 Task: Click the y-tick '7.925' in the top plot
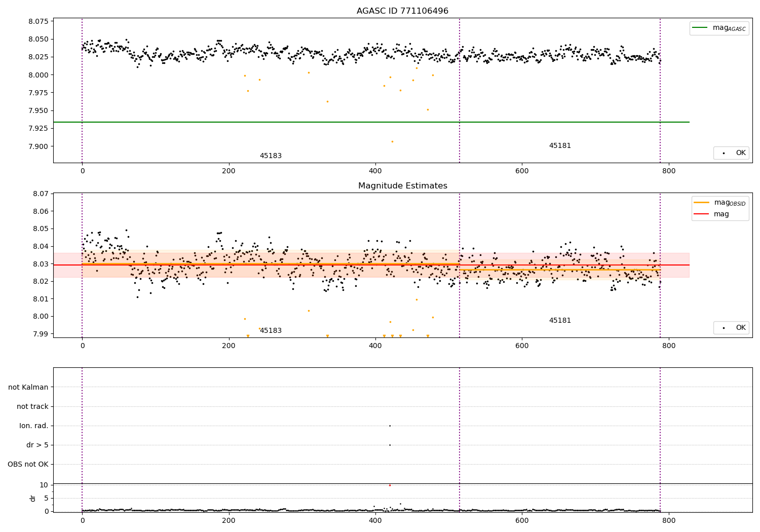click(x=39, y=129)
